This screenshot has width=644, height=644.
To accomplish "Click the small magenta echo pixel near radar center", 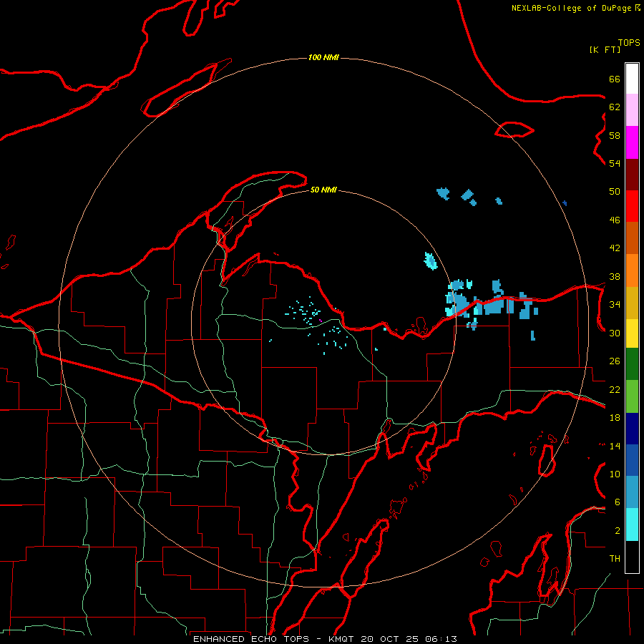I will [x=320, y=320].
